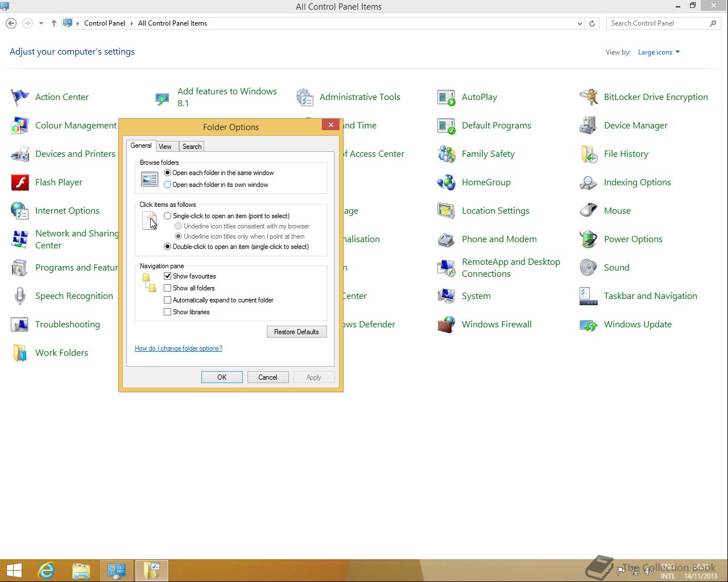Viewport: 728px width, 582px height.
Task: Enable Show libraries checkbox
Action: click(x=167, y=312)
